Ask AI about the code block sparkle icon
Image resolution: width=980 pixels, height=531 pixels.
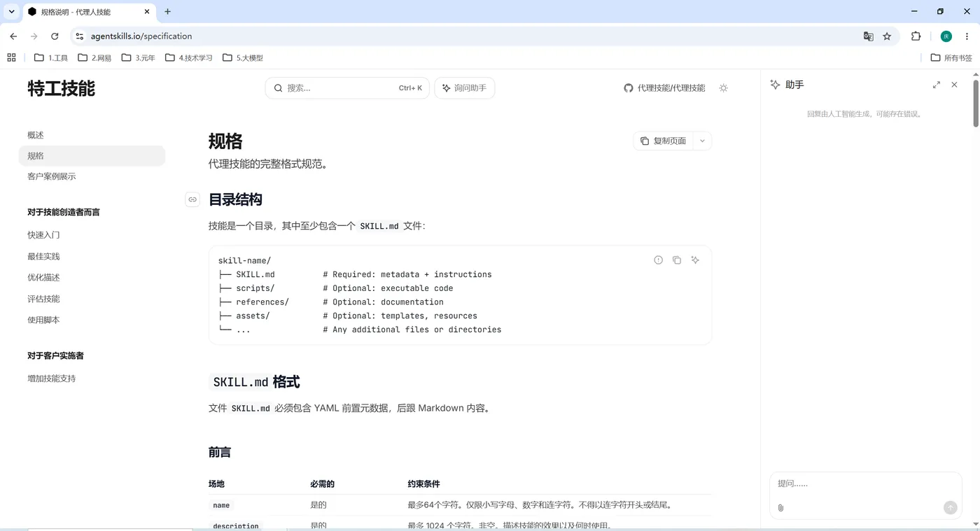pos(695,260)
